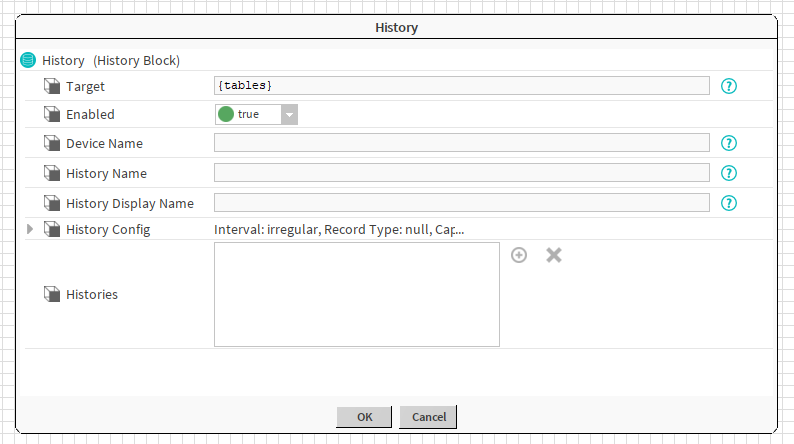Open help for the Device Name field
This screenshot has width=794, height=444.
729,144
